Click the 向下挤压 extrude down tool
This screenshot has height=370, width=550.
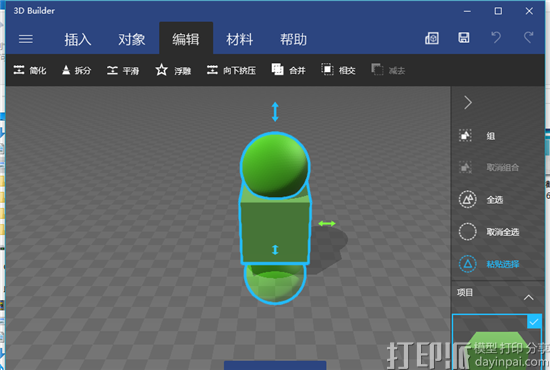[231, 70]
